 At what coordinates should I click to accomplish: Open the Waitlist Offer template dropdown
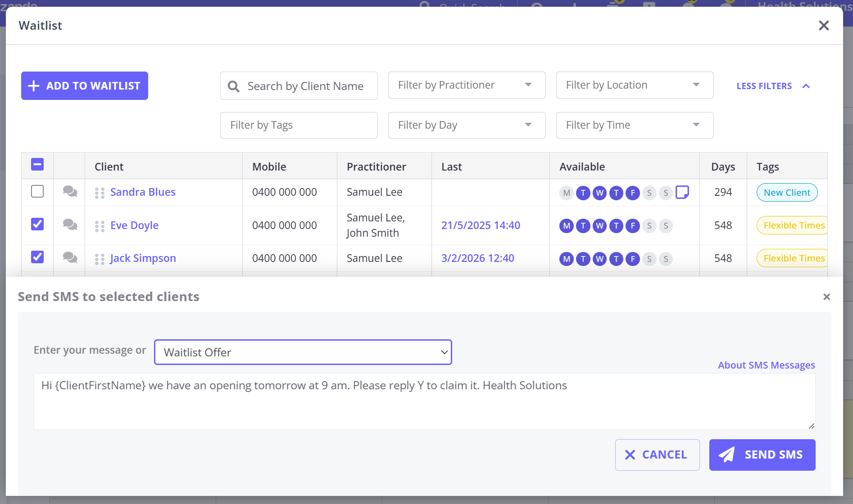(303, 352)
